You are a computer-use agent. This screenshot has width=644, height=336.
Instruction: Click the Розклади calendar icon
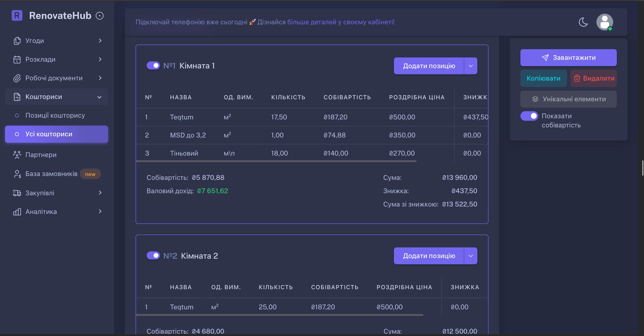coord(17,59)
